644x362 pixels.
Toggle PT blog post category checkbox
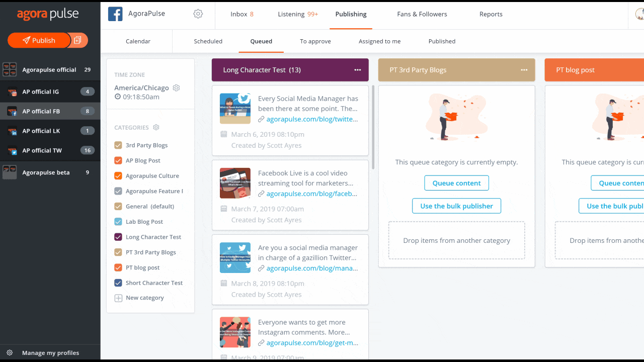[118, 267]
